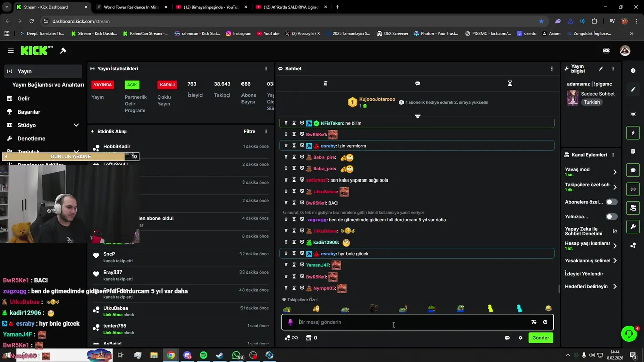Image resolution: width=644 pixels, height=362 pixels.
Task: Open chat settings gear icon
Action: [520, 338]
